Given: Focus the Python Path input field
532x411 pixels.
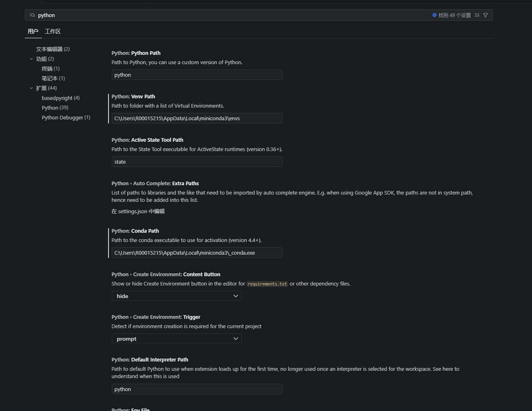Looking at the screenshot, I should pyautogui.click(x=197, y=75).
